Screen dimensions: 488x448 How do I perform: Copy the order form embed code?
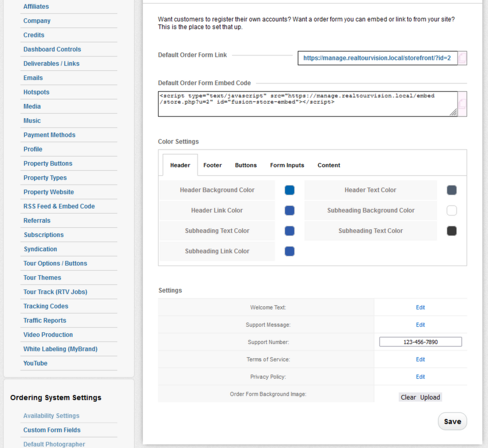(x=462, y=104)
